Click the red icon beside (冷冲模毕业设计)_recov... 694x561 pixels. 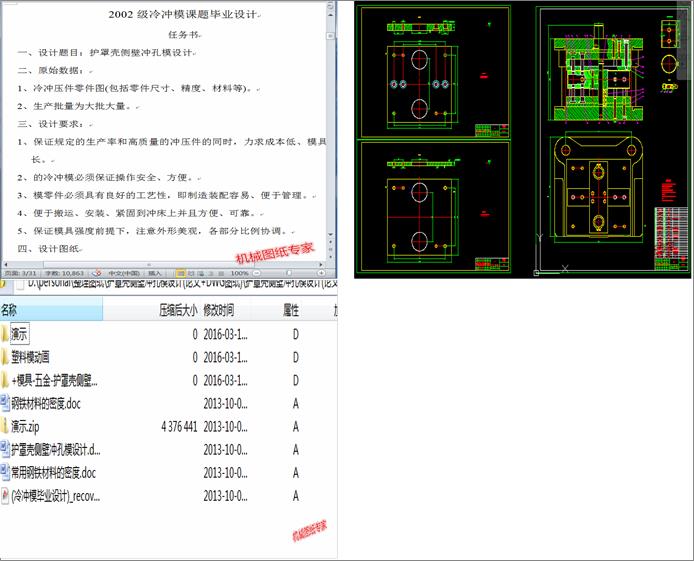[x=4, y=496]
